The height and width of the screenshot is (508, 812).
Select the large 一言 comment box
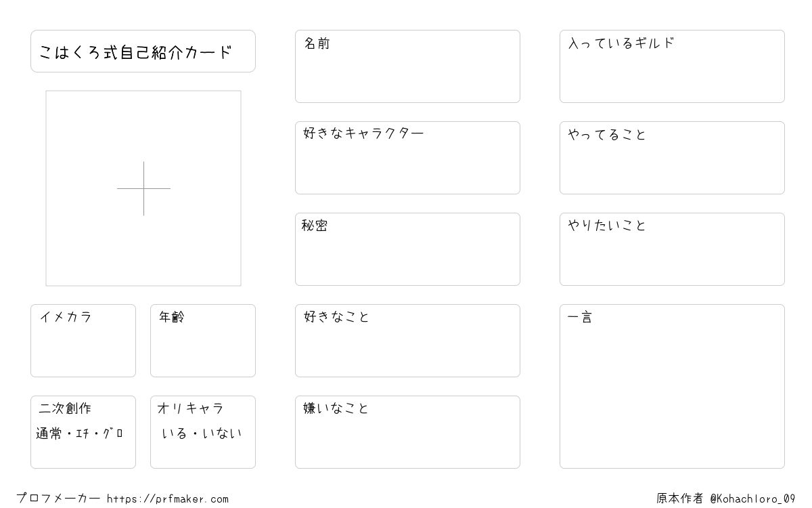(x=672, y=386)
